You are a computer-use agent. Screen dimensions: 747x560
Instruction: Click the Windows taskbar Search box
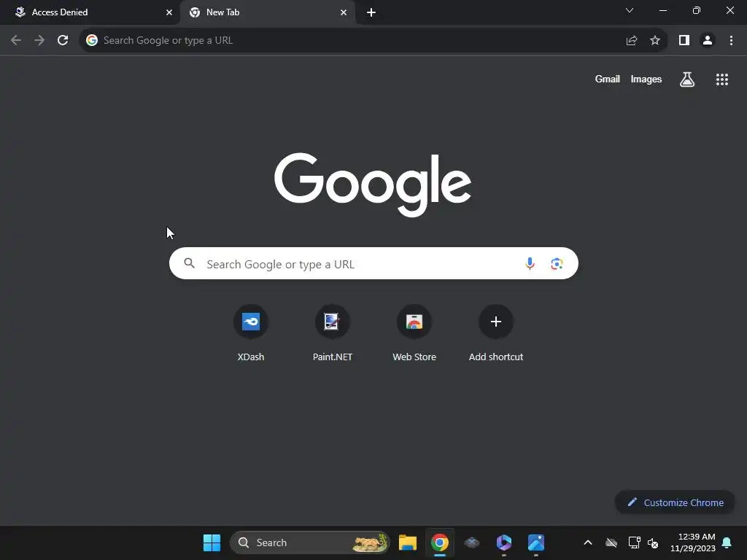[x=309, y=542]
